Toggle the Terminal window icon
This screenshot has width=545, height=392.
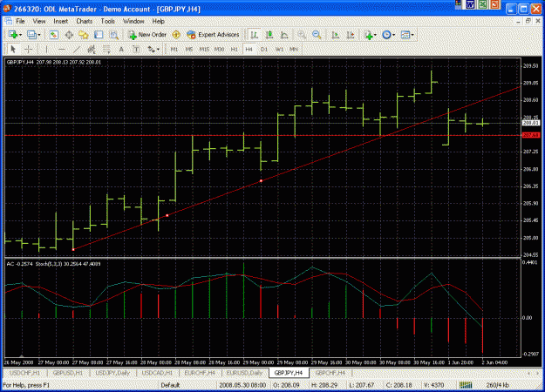coord(99,35)
